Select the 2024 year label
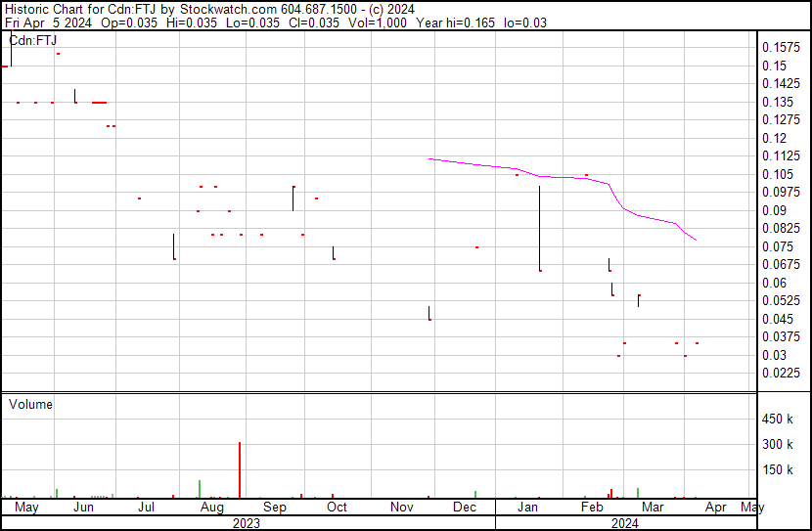This screenshot has height=531, width=812. pos(624,523)
